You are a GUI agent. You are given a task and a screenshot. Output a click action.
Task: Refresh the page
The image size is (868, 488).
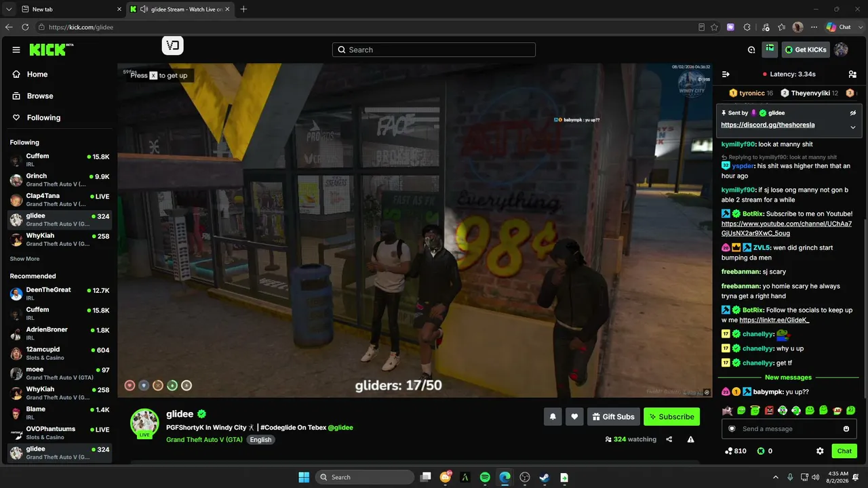click(x=25, y=27)
